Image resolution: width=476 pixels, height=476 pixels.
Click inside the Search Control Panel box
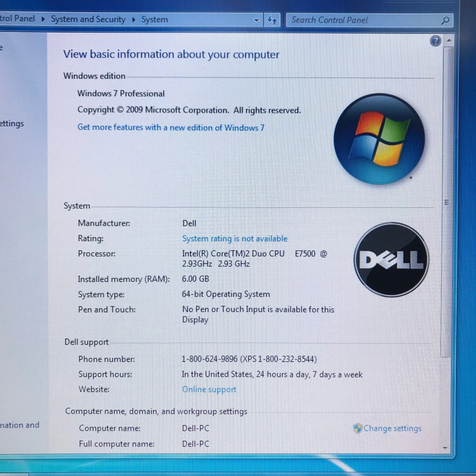[357, 20]
